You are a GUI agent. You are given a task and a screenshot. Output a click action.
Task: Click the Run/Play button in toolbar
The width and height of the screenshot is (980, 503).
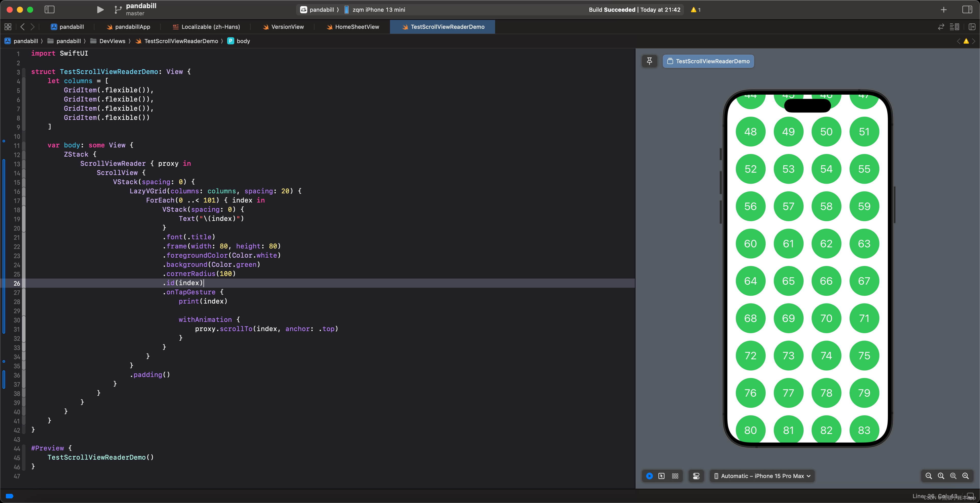click(x=100, y=10)
